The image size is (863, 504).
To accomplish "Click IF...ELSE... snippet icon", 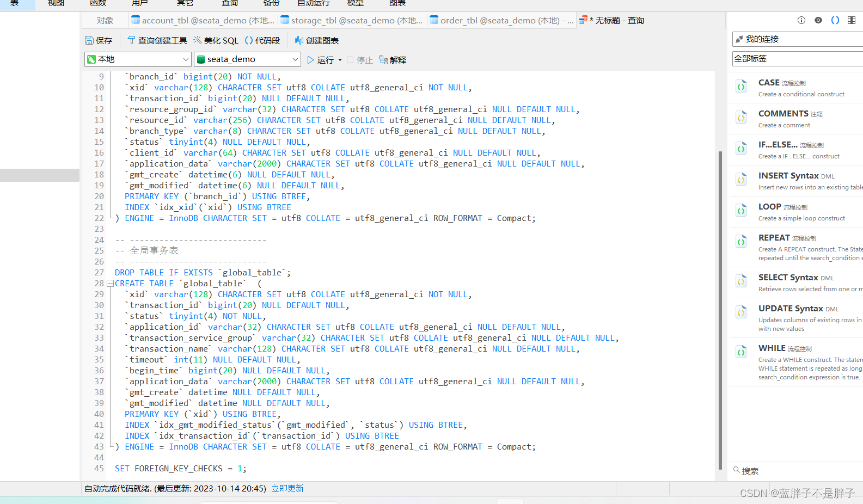I will click(742, 148).
